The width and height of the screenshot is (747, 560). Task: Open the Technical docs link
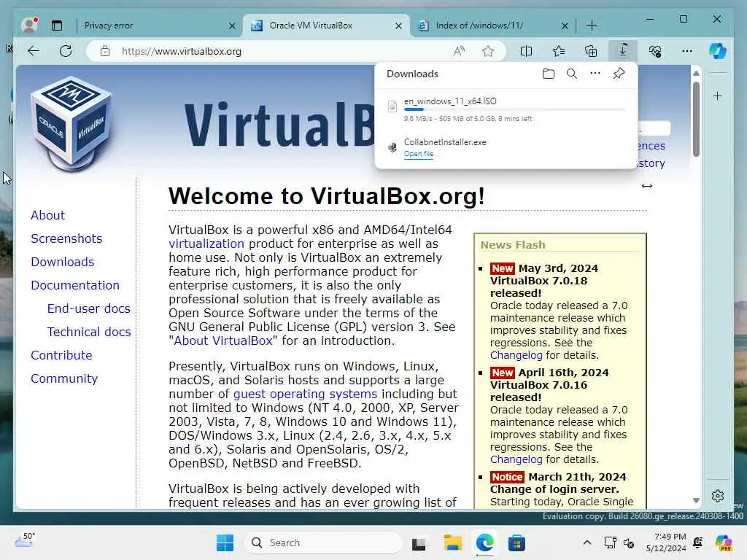pos(89,332)
